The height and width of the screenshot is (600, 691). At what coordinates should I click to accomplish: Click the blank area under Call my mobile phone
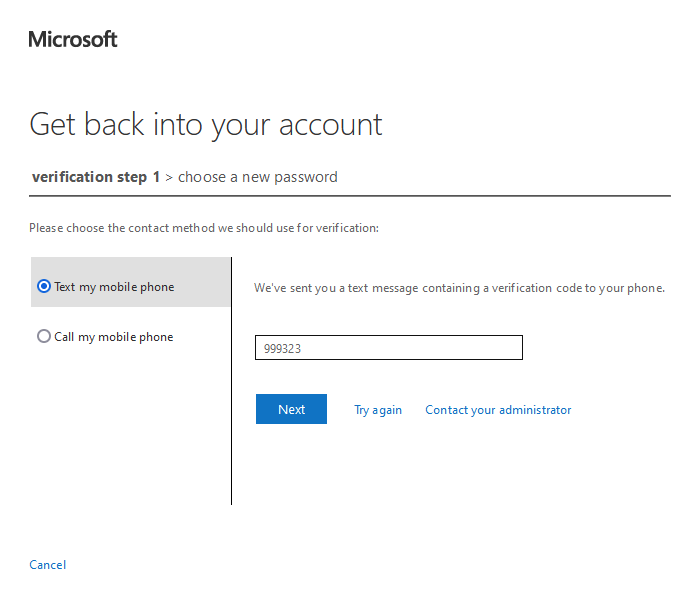point(130,430)
